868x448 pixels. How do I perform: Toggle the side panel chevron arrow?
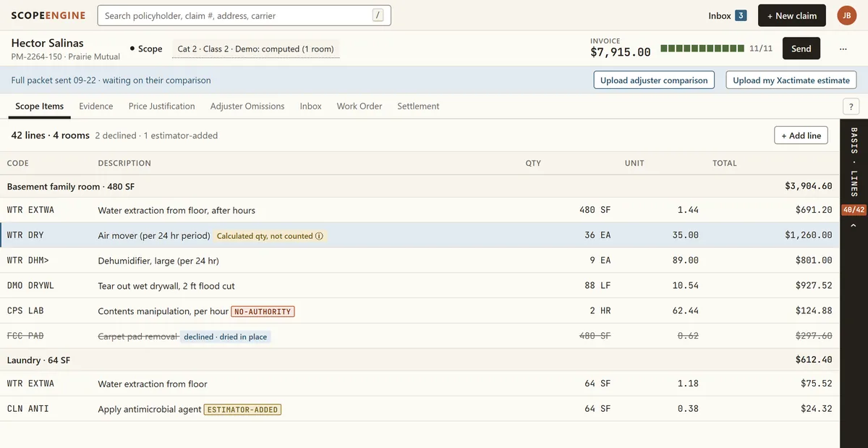pyautogui.click(x=854, y=227)
